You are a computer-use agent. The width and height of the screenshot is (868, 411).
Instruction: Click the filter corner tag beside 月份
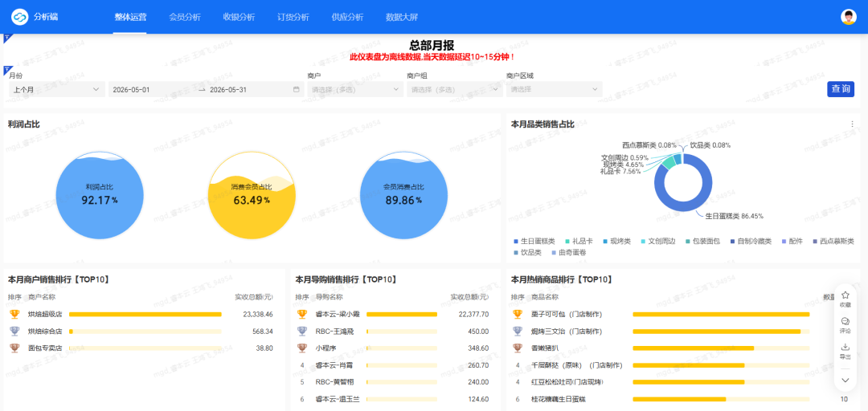pyautogui.click(x=8, y=69)
